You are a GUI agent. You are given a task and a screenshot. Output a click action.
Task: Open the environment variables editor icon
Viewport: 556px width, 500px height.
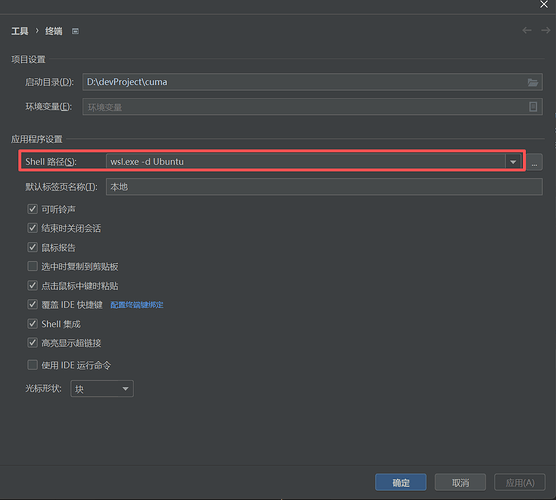pos(533,107)
